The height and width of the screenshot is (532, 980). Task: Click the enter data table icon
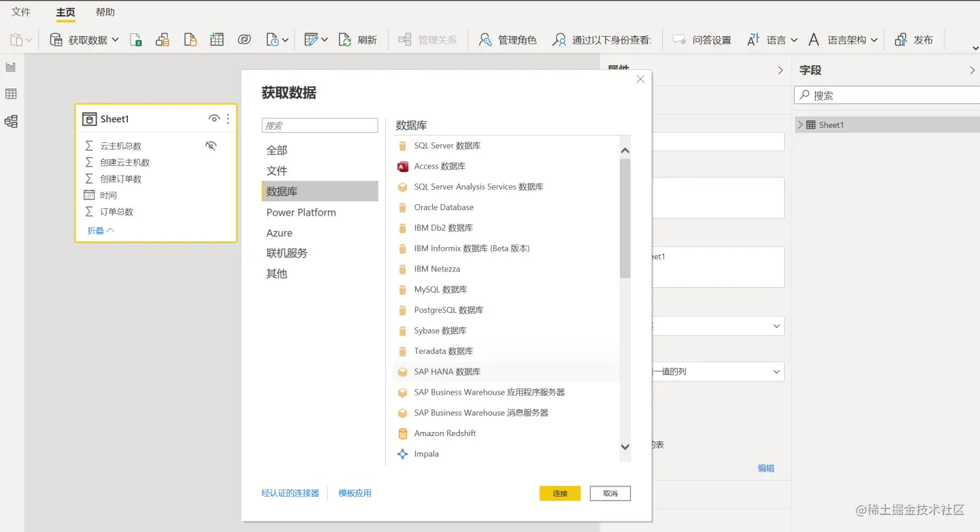[217, 40]
